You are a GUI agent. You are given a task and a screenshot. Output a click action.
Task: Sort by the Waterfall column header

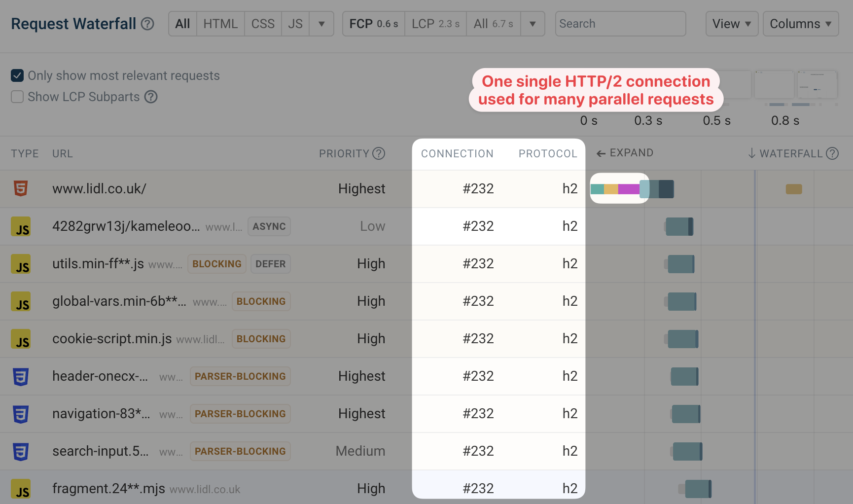pyautogui.click(x=791, y=153)
